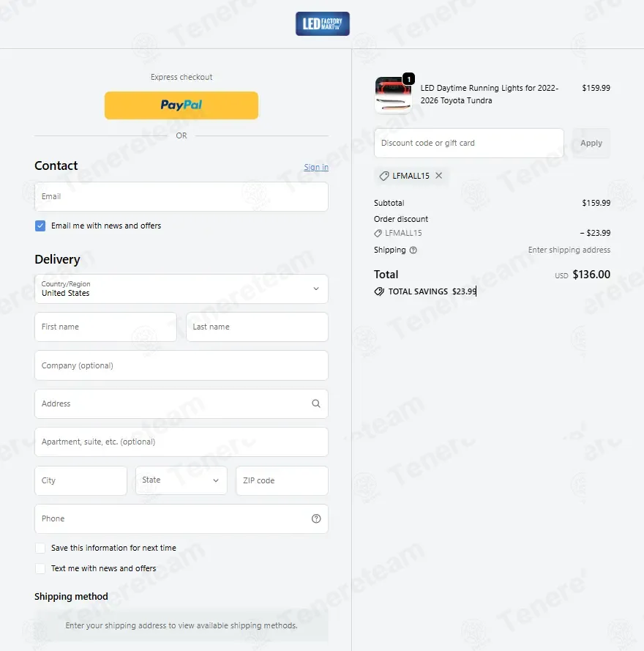Open the Country/Region dropdown
This screenshot has width=644, height=651.
click(181, 289)
